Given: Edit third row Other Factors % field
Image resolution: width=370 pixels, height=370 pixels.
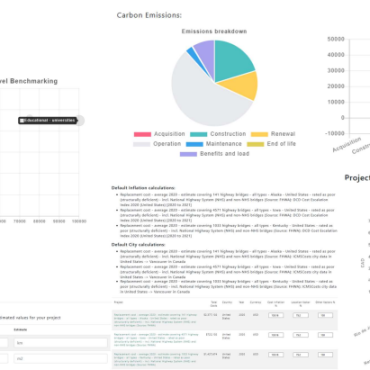Looking at the screenshot, I should point(325,355).
